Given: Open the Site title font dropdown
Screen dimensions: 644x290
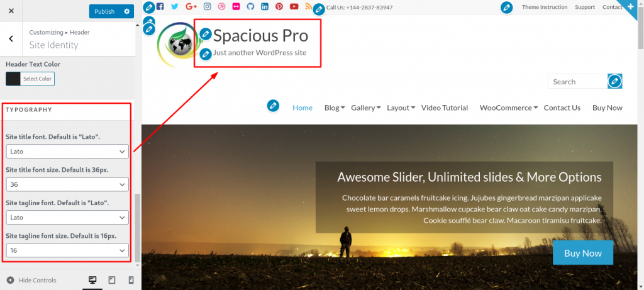Looking at the screenshot, I should pos(67,151).
